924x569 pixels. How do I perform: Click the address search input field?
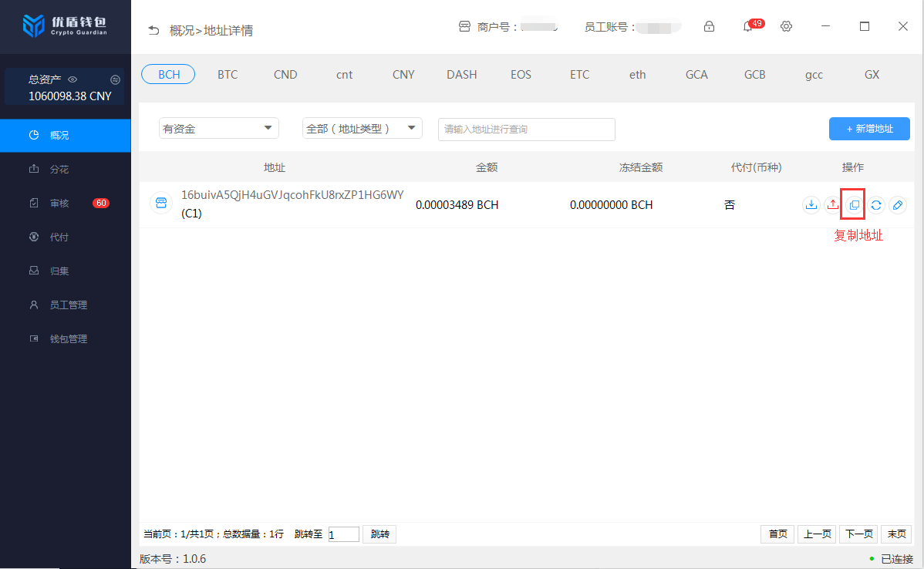[x=526, y=130]
